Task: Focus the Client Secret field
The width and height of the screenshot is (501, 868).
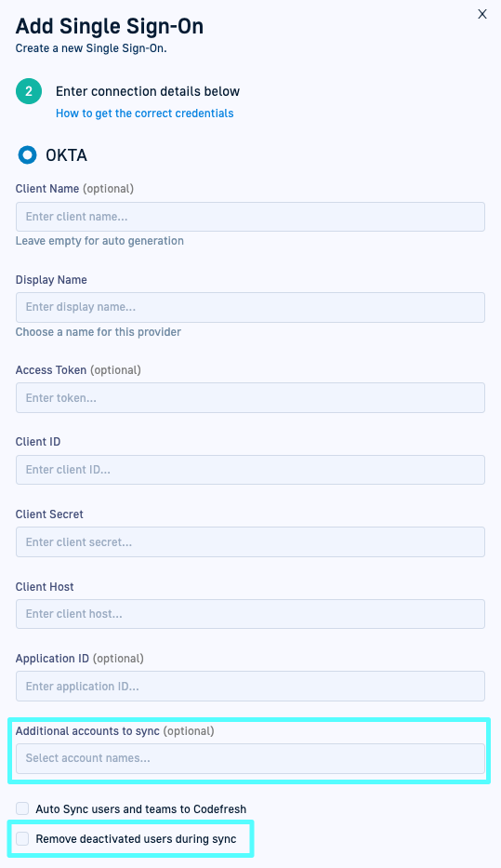Action: (x=251, y=542)
